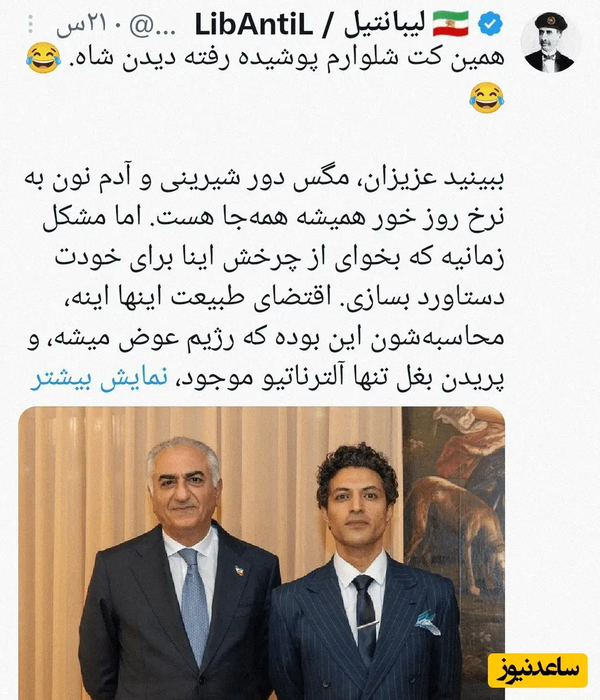
Task: Click the lapel pin on dark jacket
Action: (240, 570)
